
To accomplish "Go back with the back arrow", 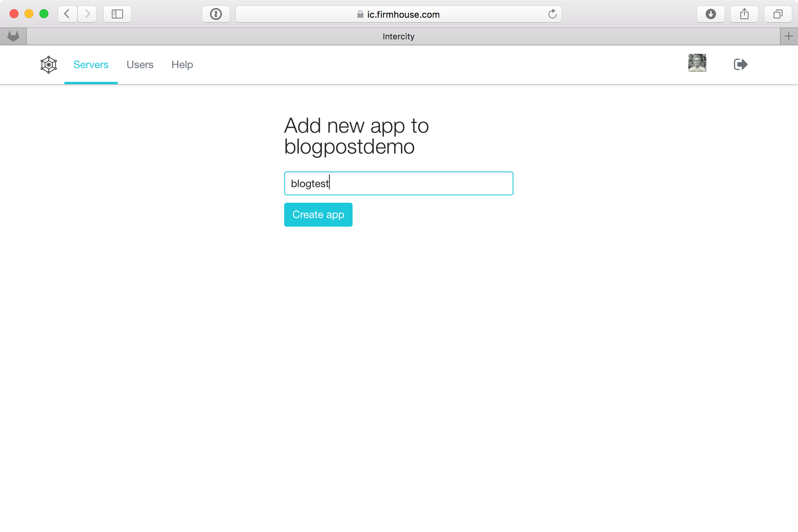I will (x=67, y=14).
